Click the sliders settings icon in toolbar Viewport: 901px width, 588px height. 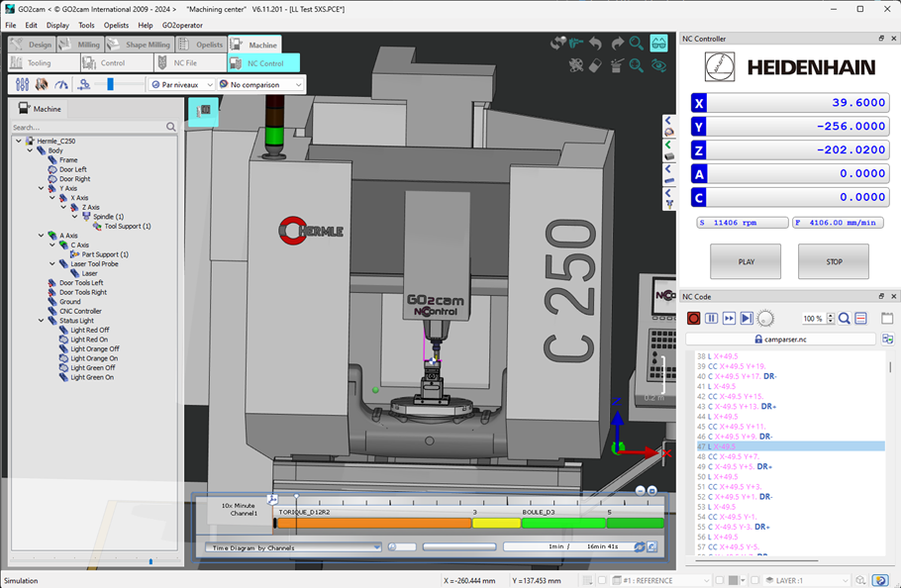(23, 84)
